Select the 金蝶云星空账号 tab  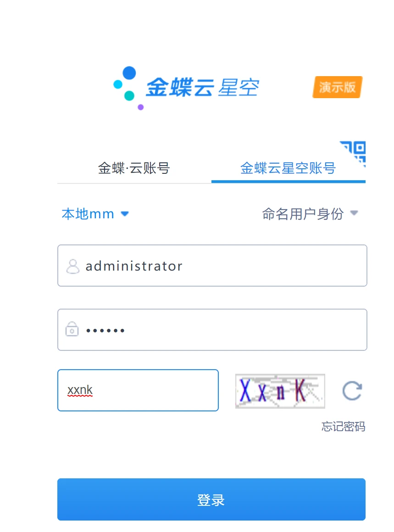pyautogui.click(x=288, y=168)
